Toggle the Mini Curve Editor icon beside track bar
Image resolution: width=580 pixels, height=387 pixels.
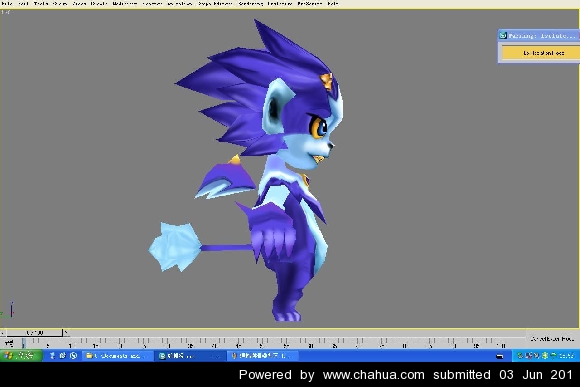pos(10,343)
